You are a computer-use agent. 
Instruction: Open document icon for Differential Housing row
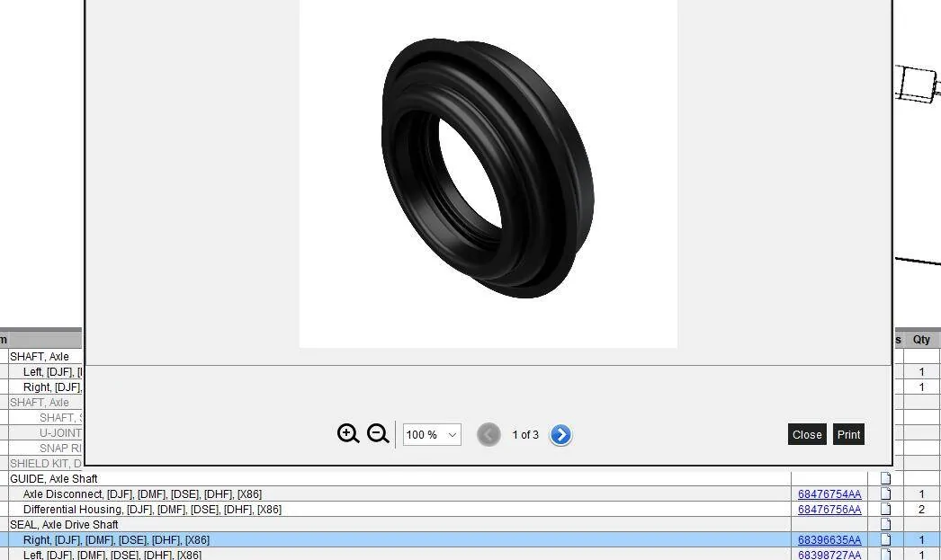pyautogui.click(x=886, y=510)
